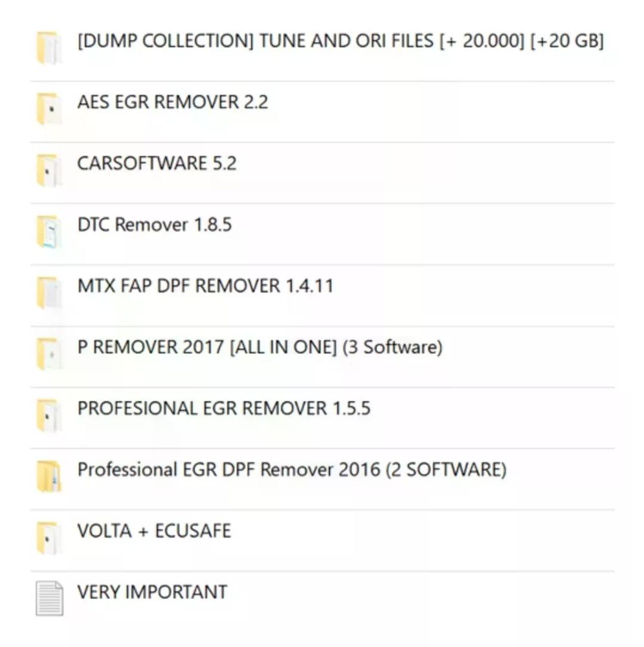Click the Professional EGR DPF Remover 2016 folder icon
The height and width of the screenshot is (647, 644).
(49, 476)
